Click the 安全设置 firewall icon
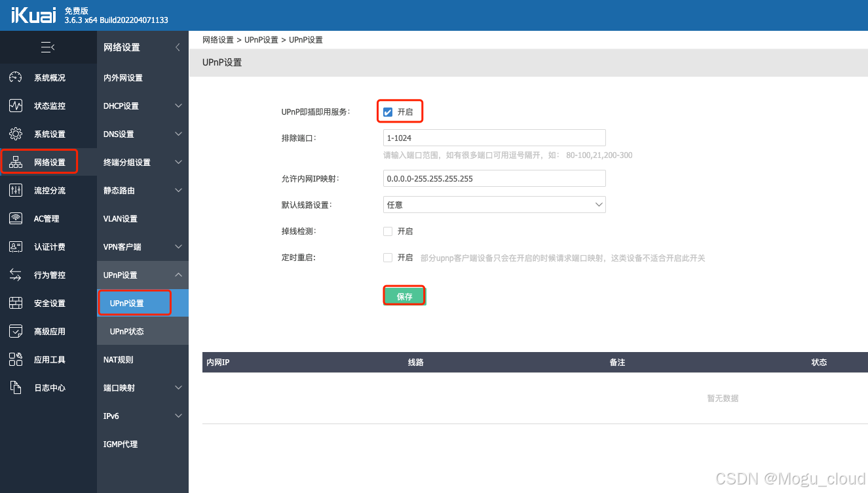Viewport: 868px width, 493px height. tap(16, 303)
